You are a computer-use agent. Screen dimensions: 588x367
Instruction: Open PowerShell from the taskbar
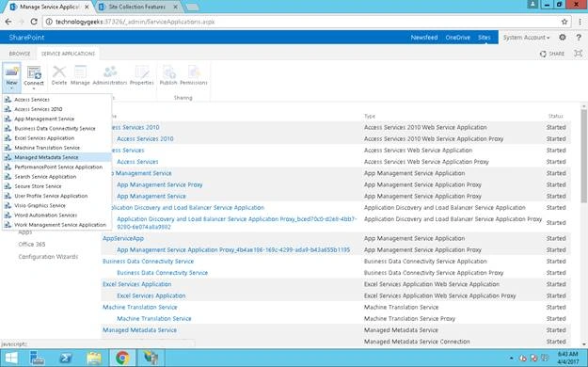[x=66, y=358]
